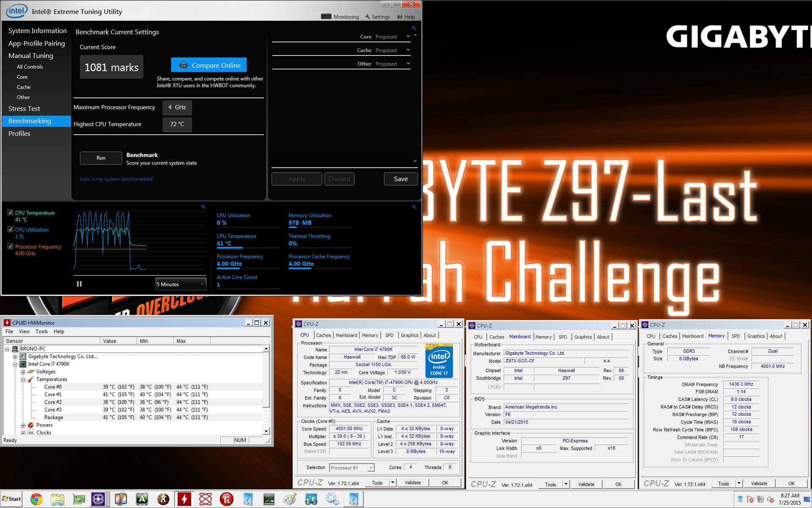Click the red TL circle taskbar icon
The image size is (812, 508).
tap(227, 500)
